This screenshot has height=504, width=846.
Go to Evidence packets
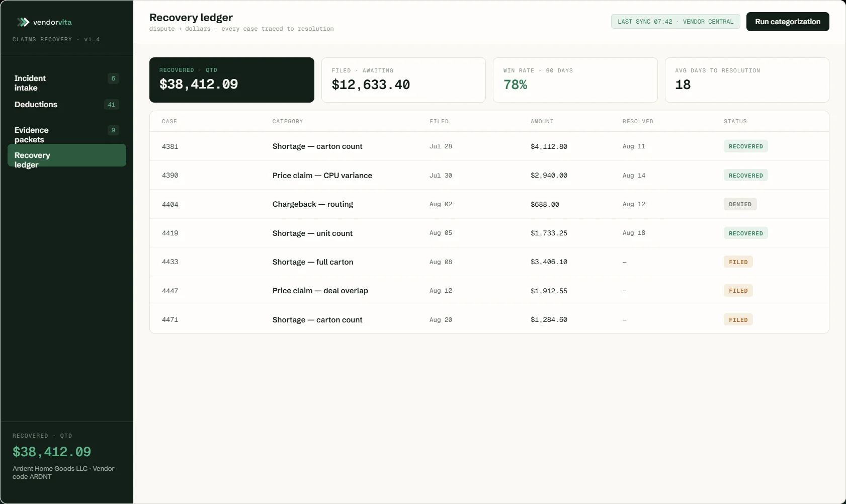(x=67, y=135)
